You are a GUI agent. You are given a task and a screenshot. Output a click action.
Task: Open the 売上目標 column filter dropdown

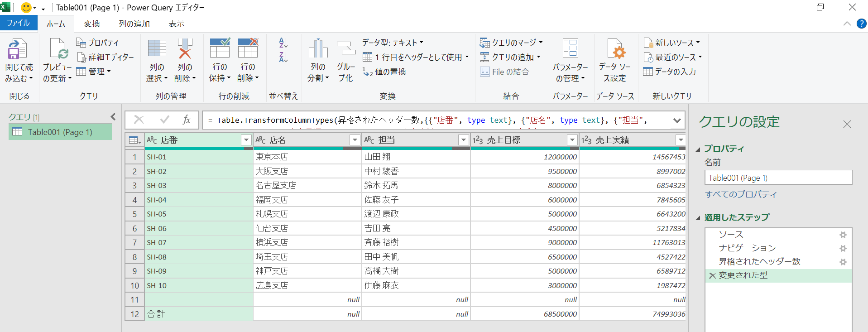pos(572,140)
